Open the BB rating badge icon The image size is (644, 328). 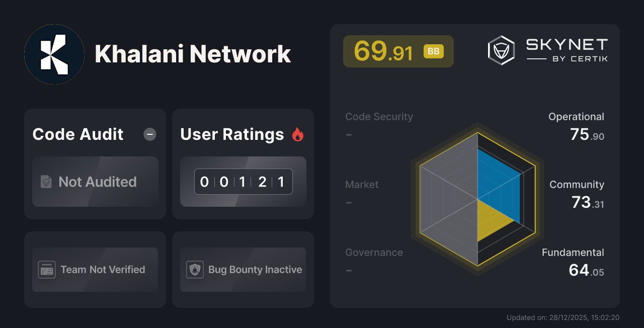point(433,51)
